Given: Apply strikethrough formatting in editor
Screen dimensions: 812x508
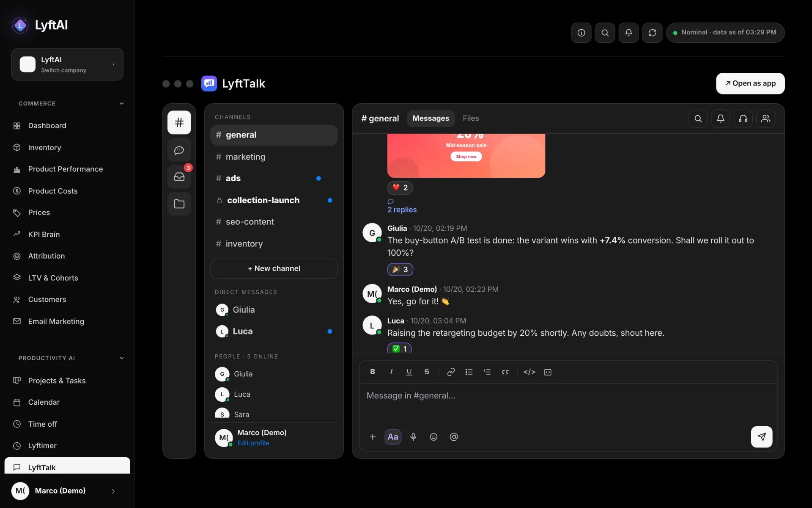Looking at the screenshot, I should [427, 372].
